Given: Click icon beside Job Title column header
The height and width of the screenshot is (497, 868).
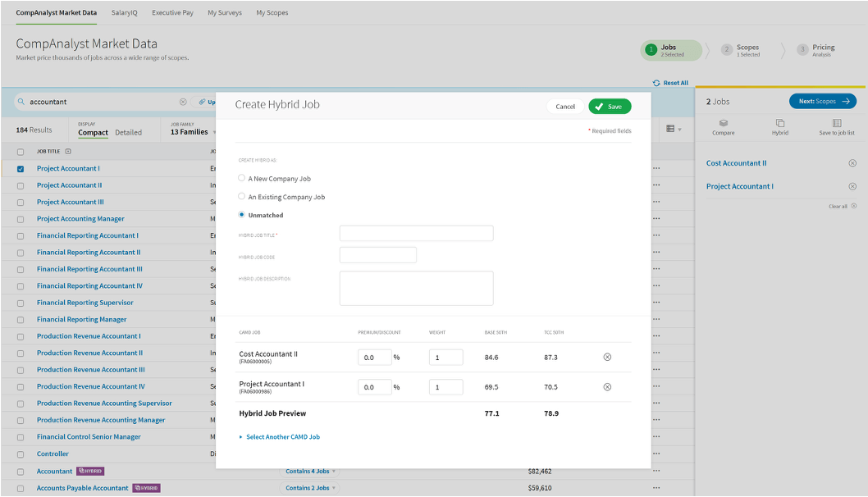Looking at the screenshot, I should [x=68, y=151].
